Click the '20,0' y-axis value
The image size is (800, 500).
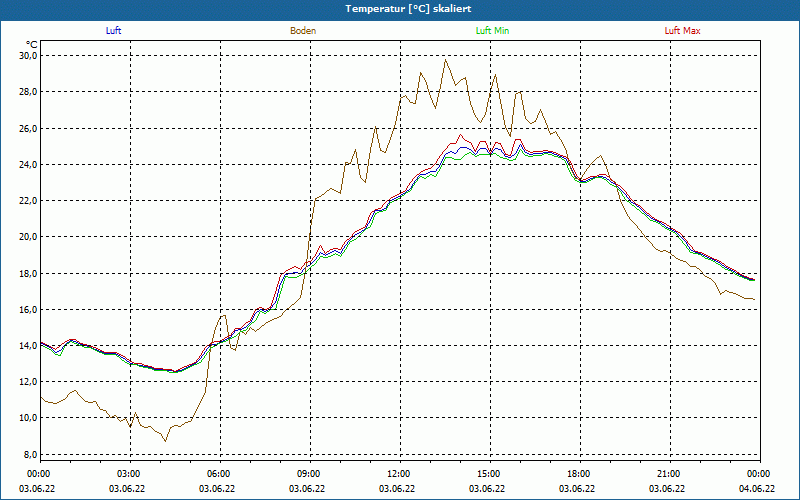pyautogui.click(x=29, y=237)
